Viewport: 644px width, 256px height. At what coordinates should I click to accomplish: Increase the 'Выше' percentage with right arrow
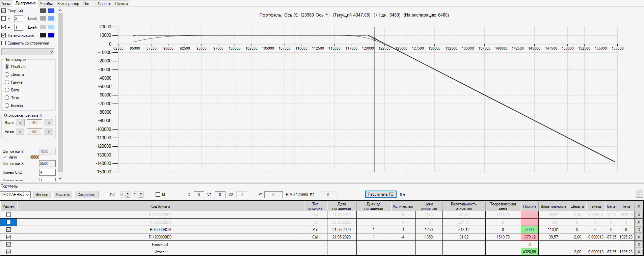pyautogui.click(x=49, y=123)
